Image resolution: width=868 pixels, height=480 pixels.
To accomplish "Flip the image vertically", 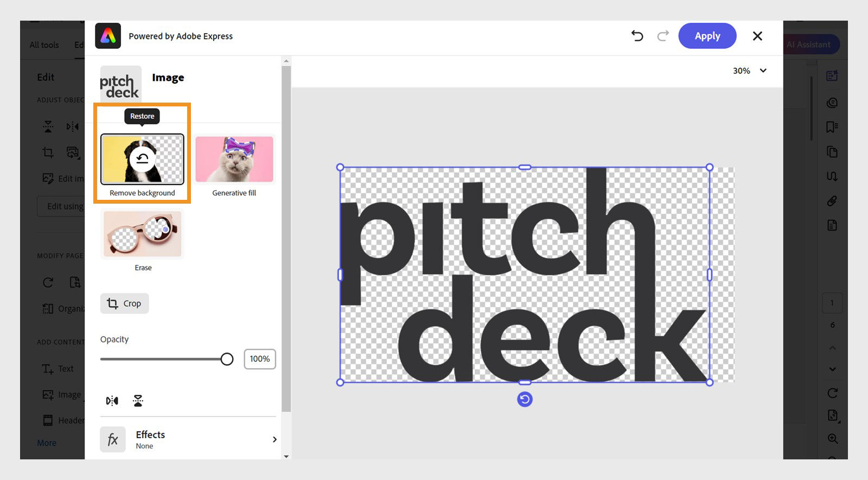I will 138,401.
